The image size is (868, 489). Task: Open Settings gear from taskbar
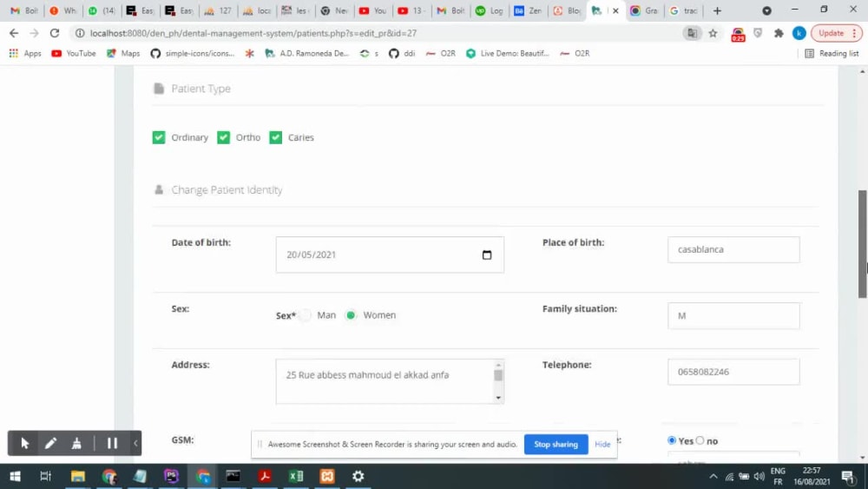click(358, 476)
